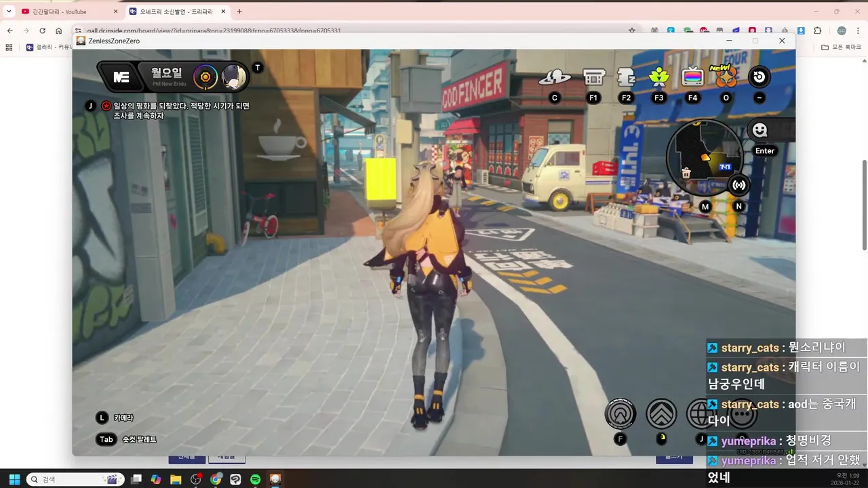Screen dimensions: 868x488
Task: Click the character portrait in the top HUD
Action: coord(233,77)
